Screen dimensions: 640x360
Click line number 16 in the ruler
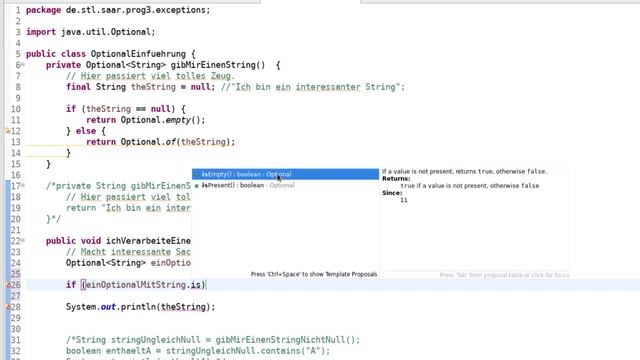16,175
